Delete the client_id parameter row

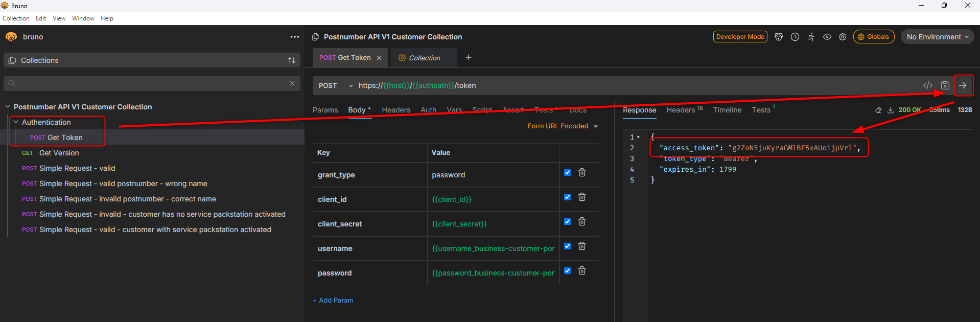(x=582, y=197)
